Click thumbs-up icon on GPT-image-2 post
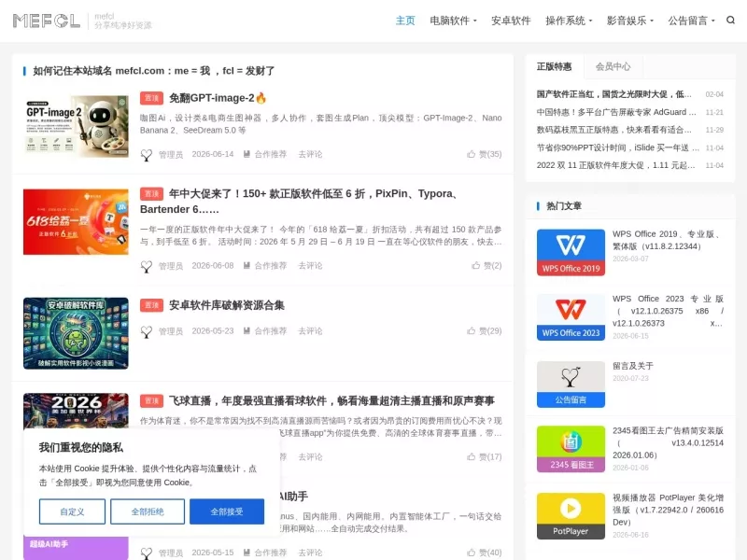747x560 pixels. click(471, 154)
